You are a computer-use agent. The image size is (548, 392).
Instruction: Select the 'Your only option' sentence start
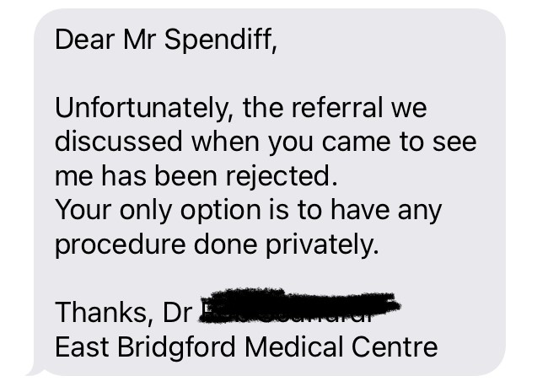tap(158, 211)
